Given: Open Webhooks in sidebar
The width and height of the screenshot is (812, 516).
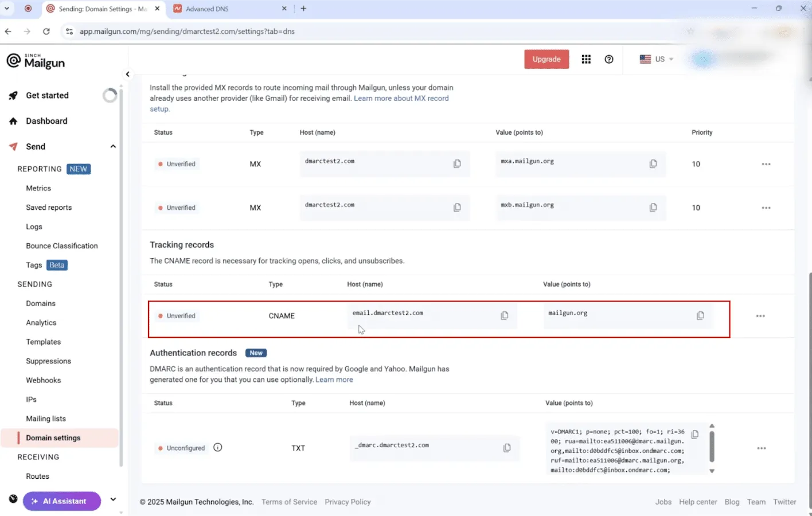Looking at the screenshot, I should pos(43,380).
